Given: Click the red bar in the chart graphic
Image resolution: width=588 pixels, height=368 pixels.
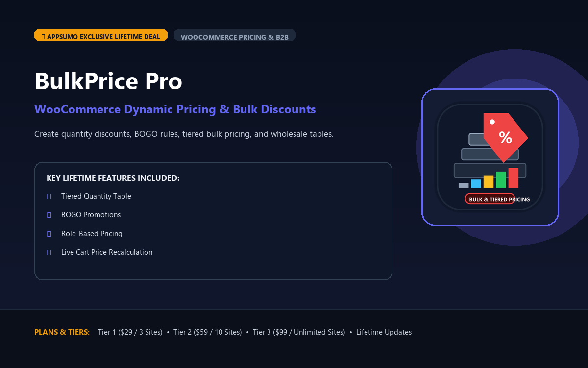Looking at the screenshot, I should point(513,178).
